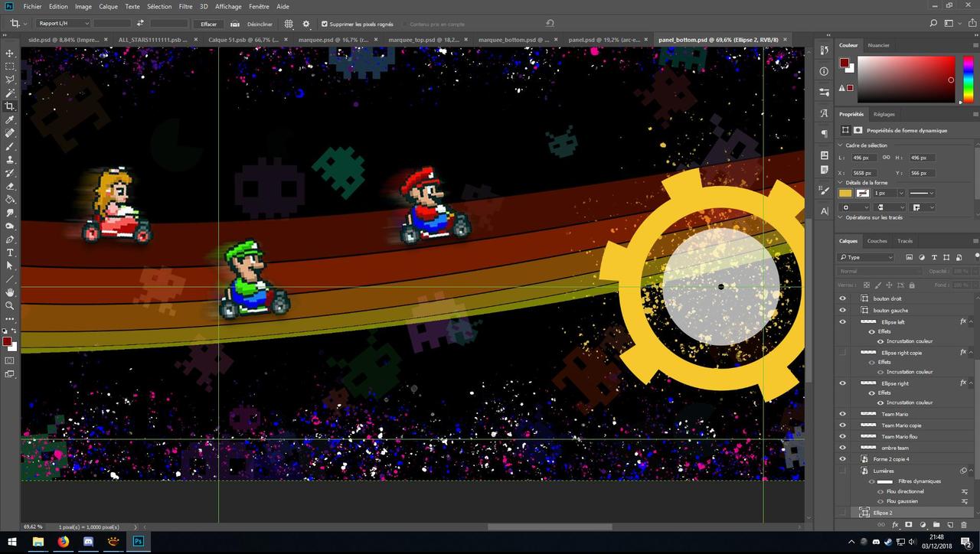Select the Hand tool
980x554 pixels.
(x=10, y=292)
